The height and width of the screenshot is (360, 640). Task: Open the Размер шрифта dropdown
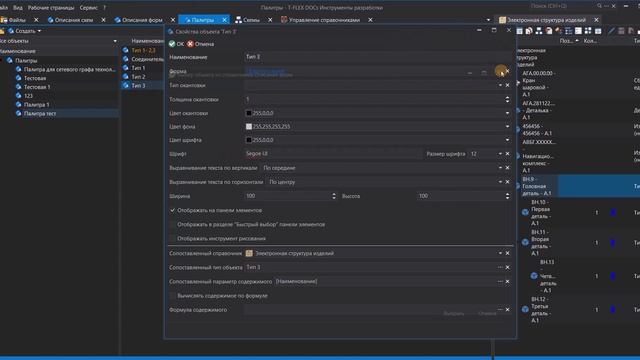pos(500,154)
